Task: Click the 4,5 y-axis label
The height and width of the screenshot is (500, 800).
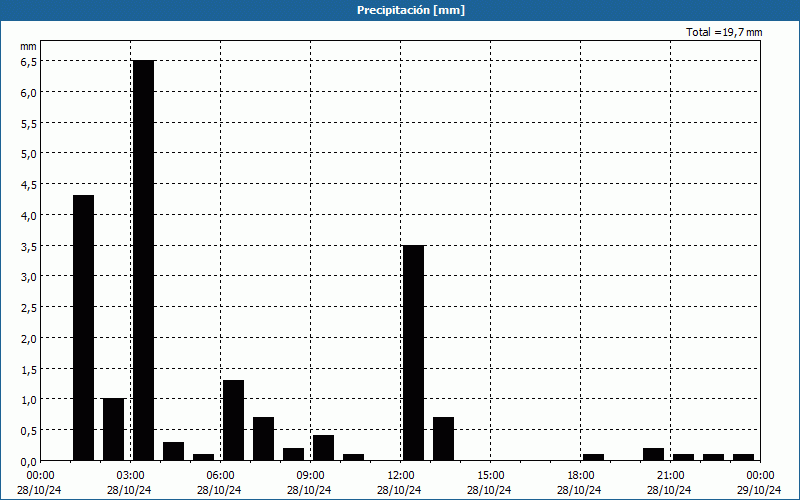Action: (28, 185)
